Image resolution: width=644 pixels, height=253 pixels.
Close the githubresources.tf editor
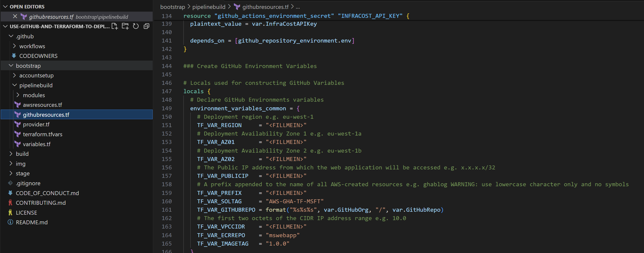point(15,17)
